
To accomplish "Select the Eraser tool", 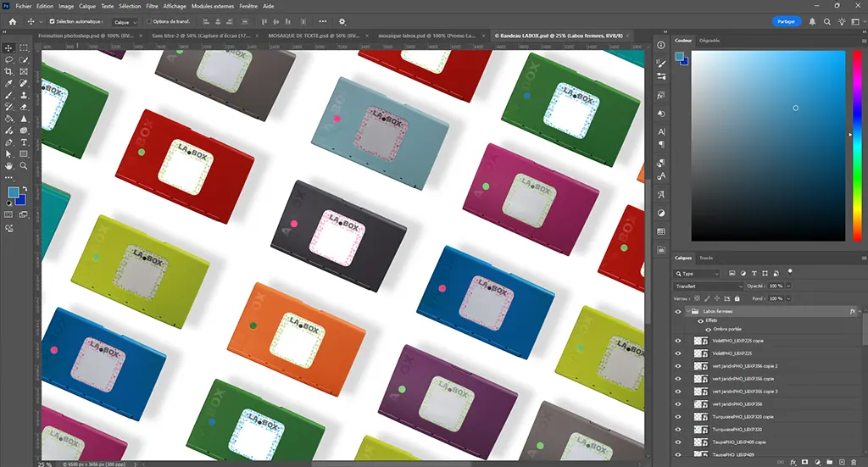I will click(24, 107).
